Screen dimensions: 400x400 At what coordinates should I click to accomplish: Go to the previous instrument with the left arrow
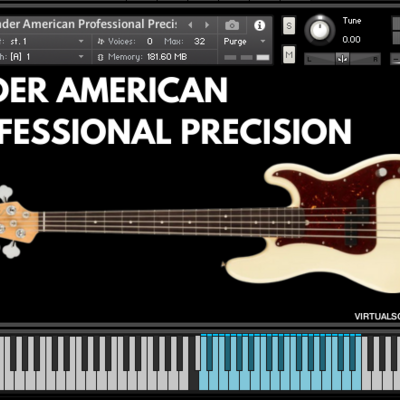coord(190,25)
